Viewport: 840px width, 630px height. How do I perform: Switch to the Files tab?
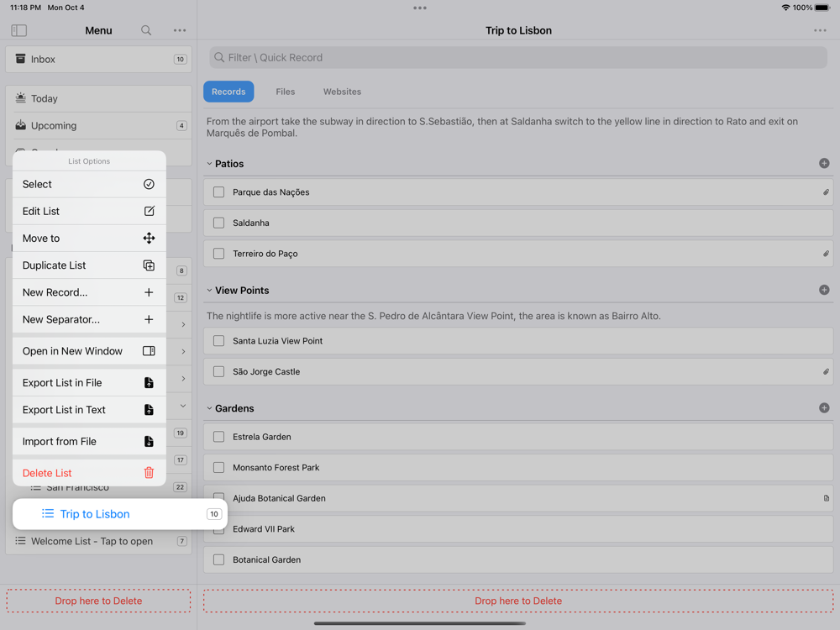285,92
